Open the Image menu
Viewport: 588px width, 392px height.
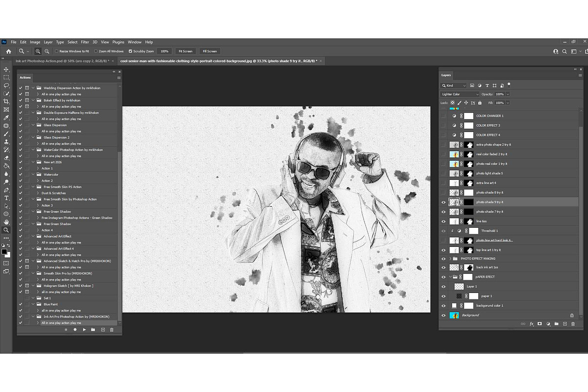(35, 42)
